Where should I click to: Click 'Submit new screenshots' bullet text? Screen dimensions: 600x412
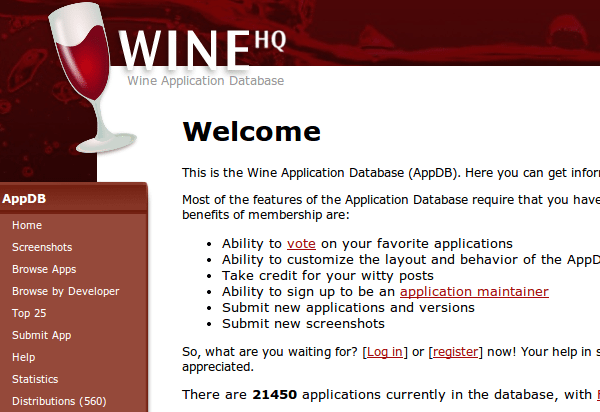click(x=303, y=324)
